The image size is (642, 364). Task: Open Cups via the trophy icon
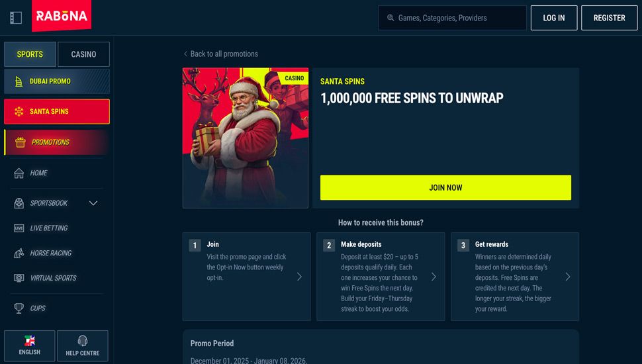[x=19, y=308]
